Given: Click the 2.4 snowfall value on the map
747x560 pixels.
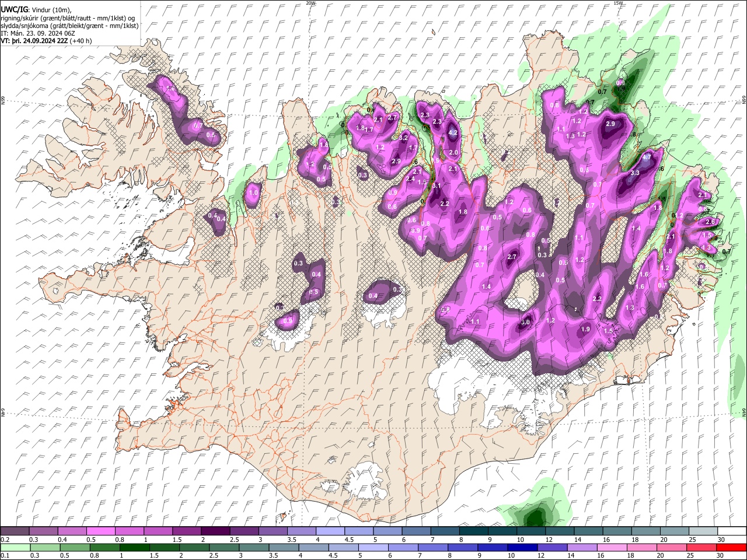Looking at the screenshot, I should 410,179.
